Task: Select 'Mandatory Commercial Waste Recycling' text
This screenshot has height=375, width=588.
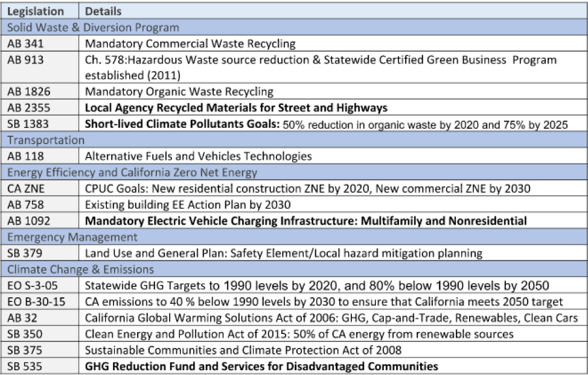Action: click(x=190, y=43)
